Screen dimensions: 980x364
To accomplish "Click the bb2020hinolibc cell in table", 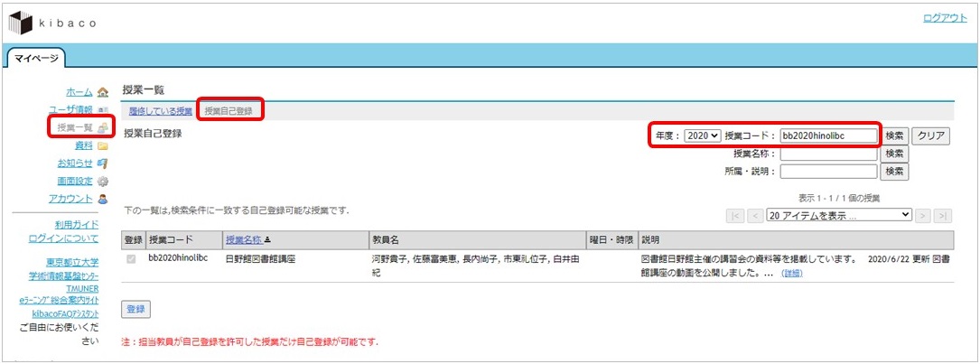I will pyautogui.click(x=178, y=257).
